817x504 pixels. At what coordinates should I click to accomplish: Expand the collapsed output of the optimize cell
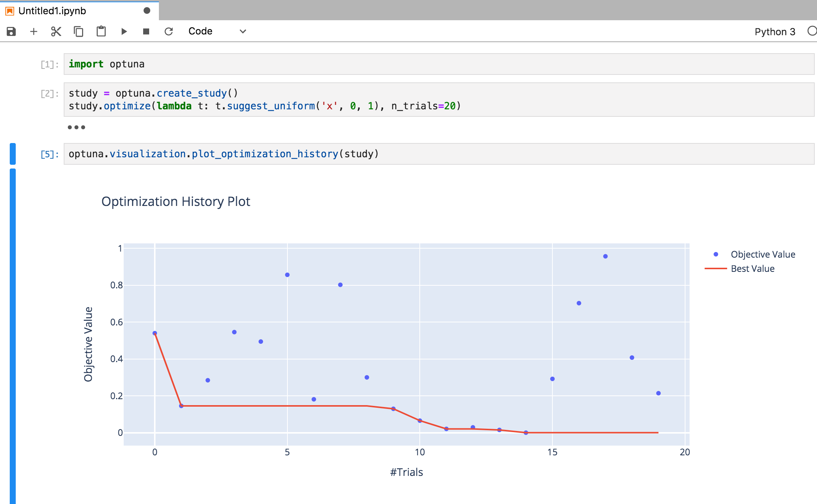point(76,127)
